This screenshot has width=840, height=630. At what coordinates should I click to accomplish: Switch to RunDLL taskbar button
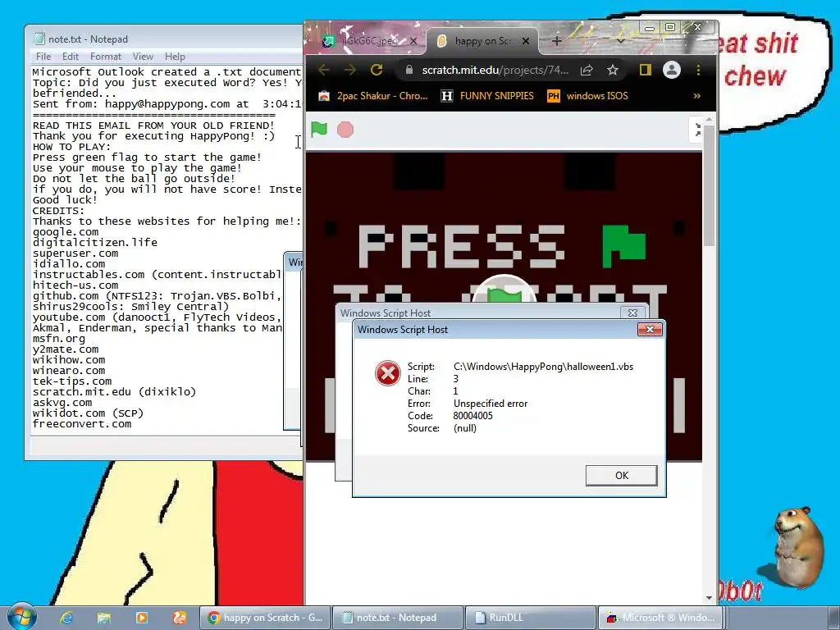(x=531, y=618)
